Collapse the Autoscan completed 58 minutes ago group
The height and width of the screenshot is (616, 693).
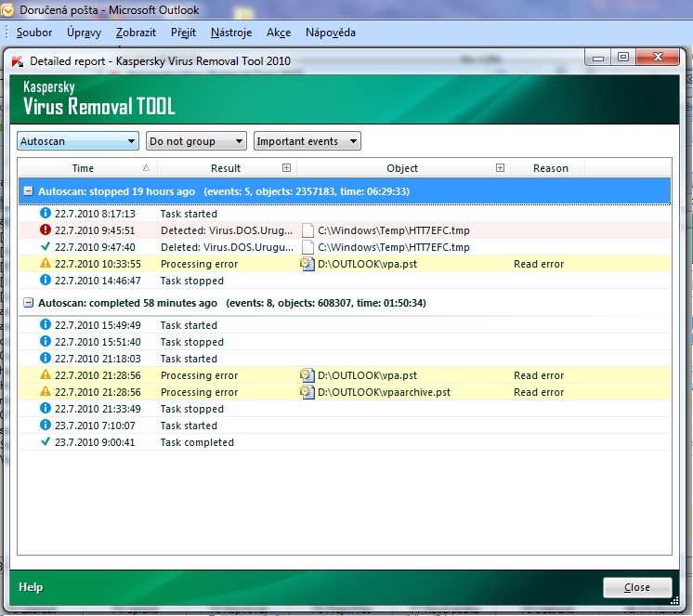[x=29, y=303]
